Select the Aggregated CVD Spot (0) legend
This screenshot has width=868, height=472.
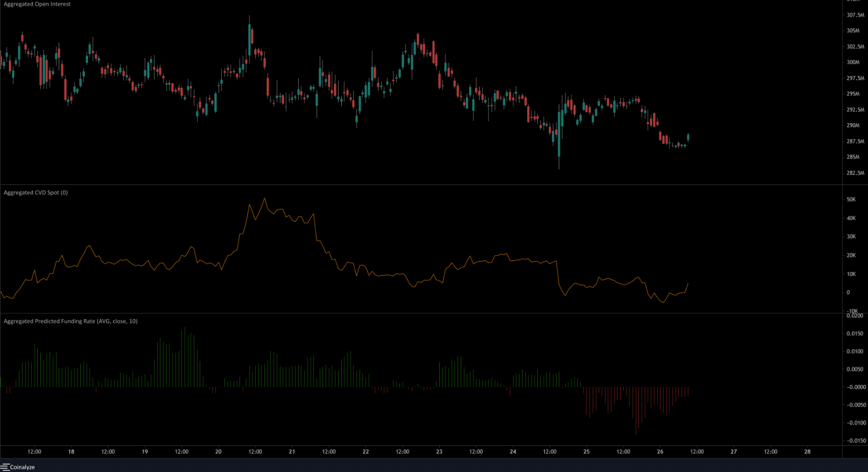pyautogui.click(x=36, y=193)
